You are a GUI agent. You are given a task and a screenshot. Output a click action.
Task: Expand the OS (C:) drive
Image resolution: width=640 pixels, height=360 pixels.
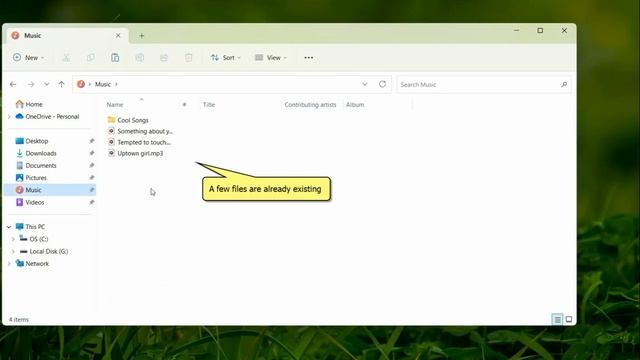(13, 239)
